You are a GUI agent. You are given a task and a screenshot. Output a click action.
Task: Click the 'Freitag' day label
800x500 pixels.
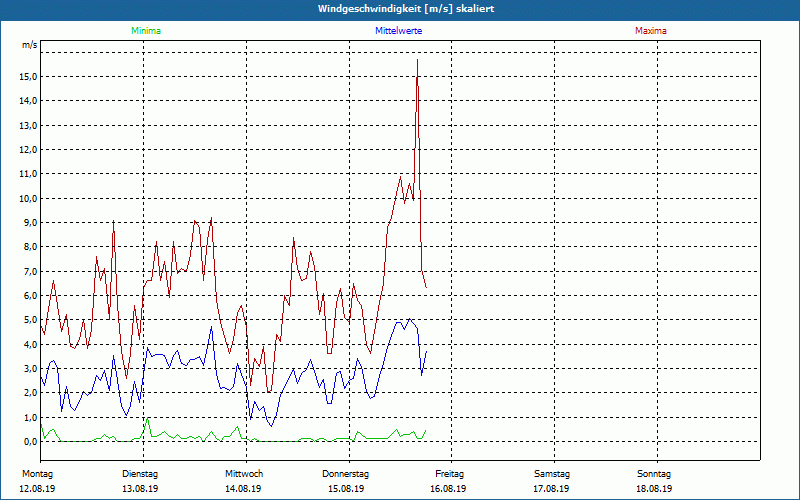[x=449, y=474]
